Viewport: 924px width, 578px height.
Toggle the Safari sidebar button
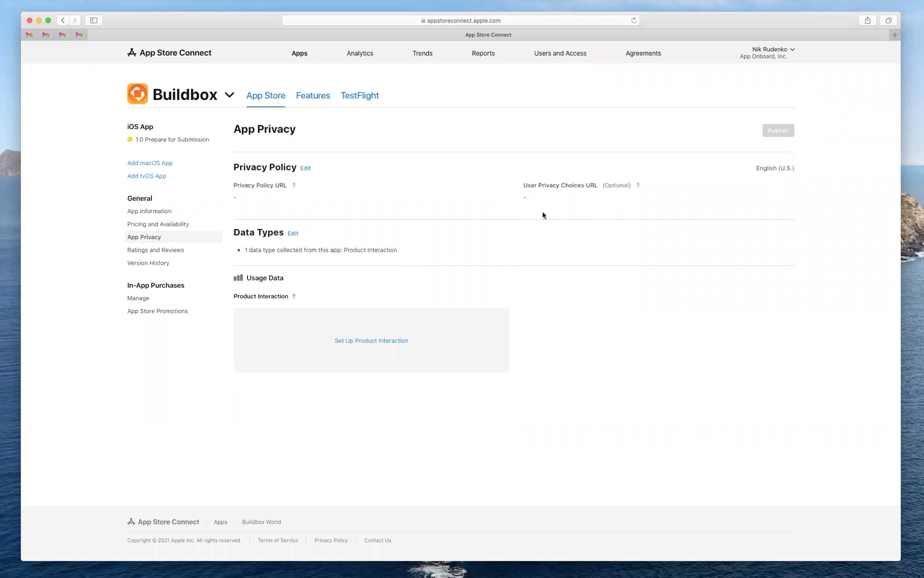click(94, 20)
